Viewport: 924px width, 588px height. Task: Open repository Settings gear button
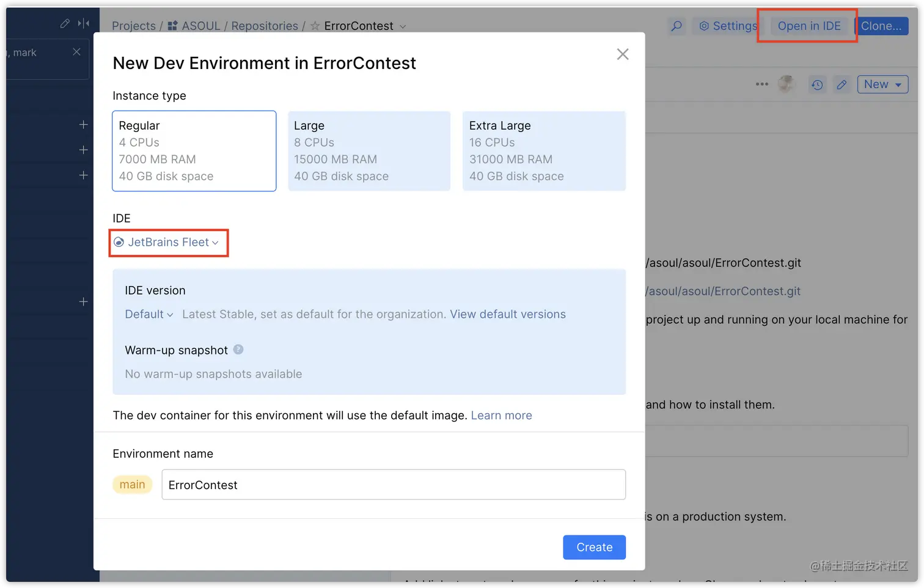727,26
